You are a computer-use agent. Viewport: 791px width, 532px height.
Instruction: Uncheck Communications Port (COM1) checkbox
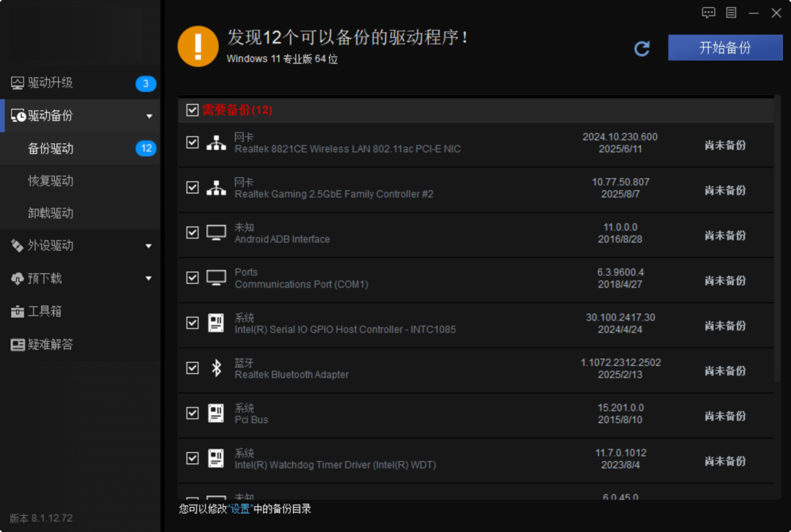coord(192,278)
